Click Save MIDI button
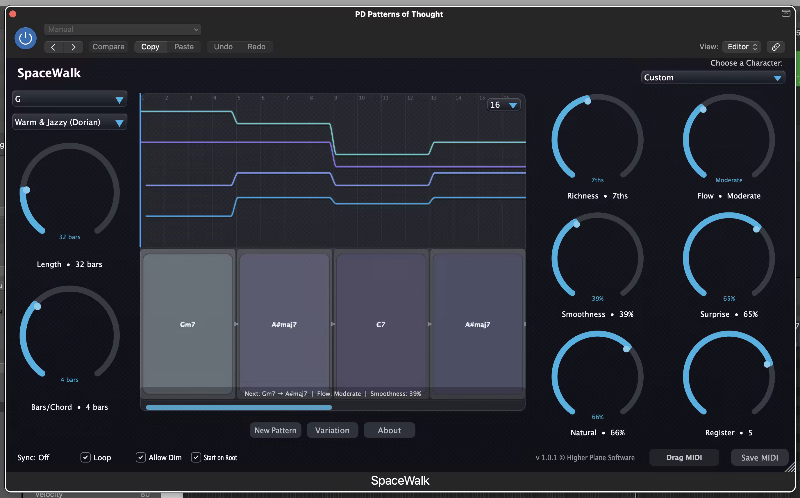 pos(760,458)
